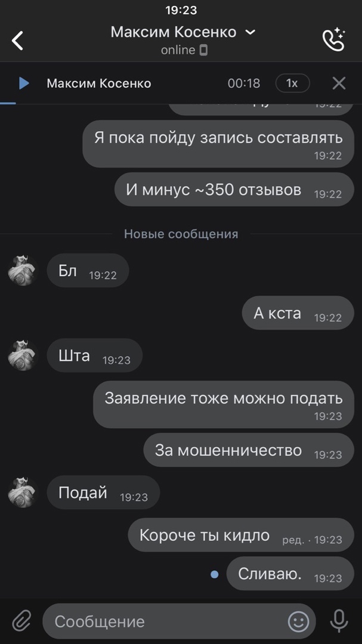Expand the chevron next to Максим Косенко
The image size is (362, 644).
(x=250, y=32)
